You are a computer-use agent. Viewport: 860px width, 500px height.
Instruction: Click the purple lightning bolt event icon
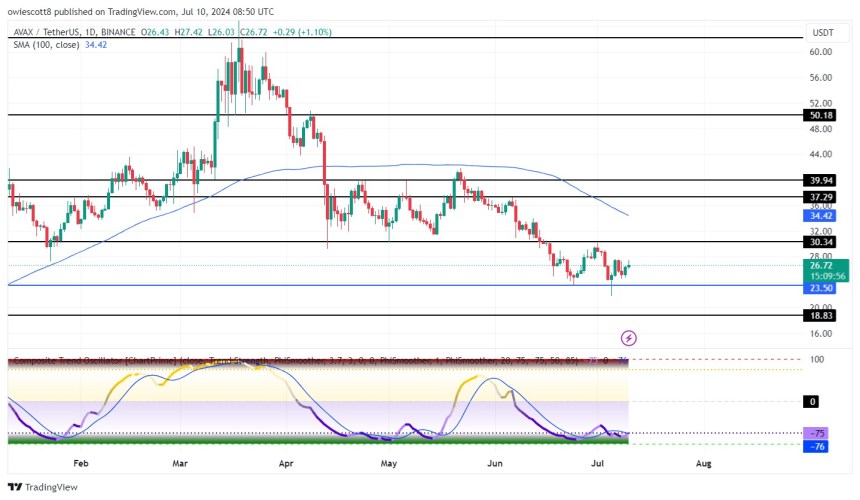tap(629, 339)
